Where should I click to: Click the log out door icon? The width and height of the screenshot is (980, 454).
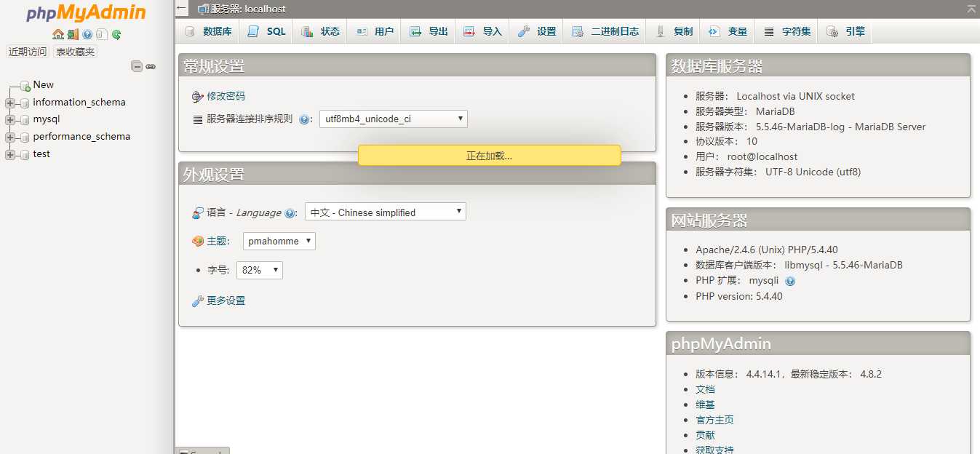pyautogui.click(x=73, y=34)
